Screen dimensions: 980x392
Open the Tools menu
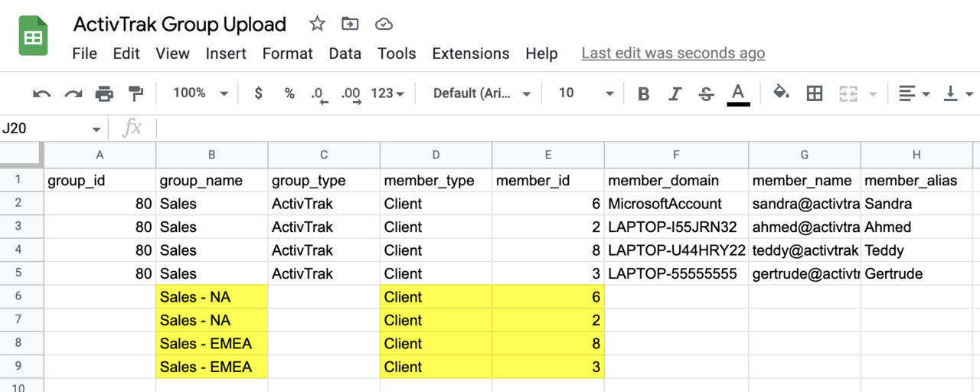(397, 54)
